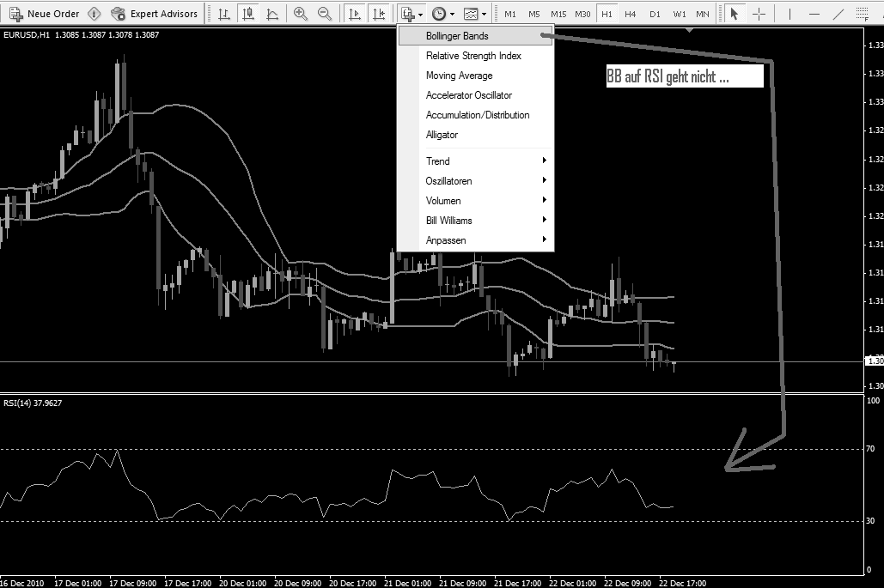Open the templates dropdown arrow
The height and width of the screenshot is (588, 884).
coord(484,14)
